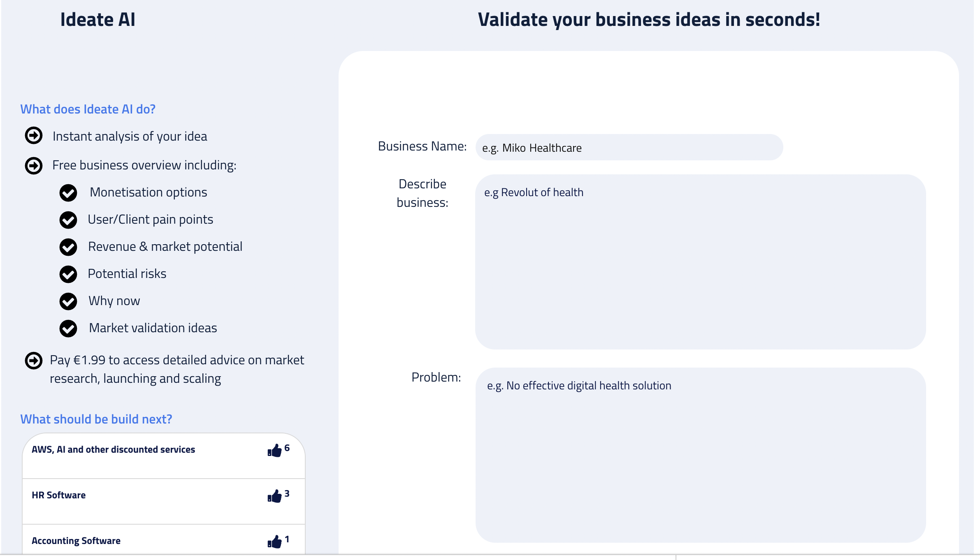The width and height of the screenshot is (980, 560).
Task: Click arrow icon next to Free business overview
Action: coord(34,166)
